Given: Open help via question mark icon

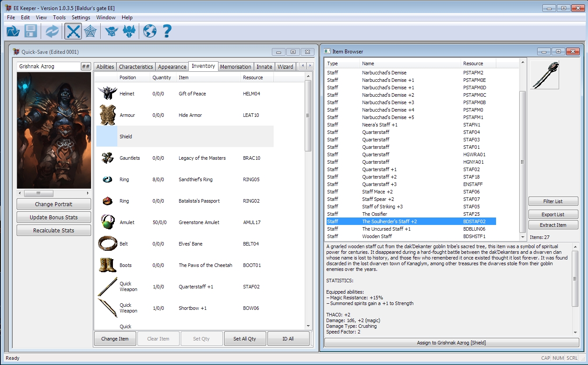Looking at the screenshot, I should pyautogui.click(x=167, y=31).
